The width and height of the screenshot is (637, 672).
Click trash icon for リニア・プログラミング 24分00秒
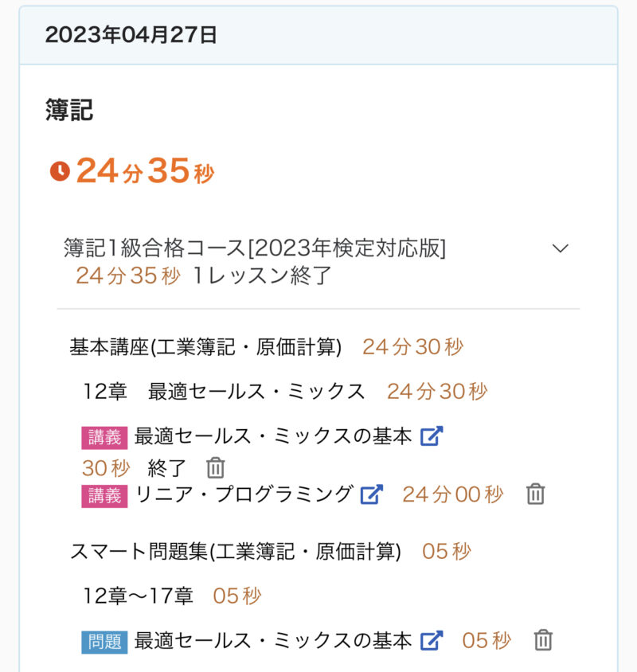tap(536, 494)
